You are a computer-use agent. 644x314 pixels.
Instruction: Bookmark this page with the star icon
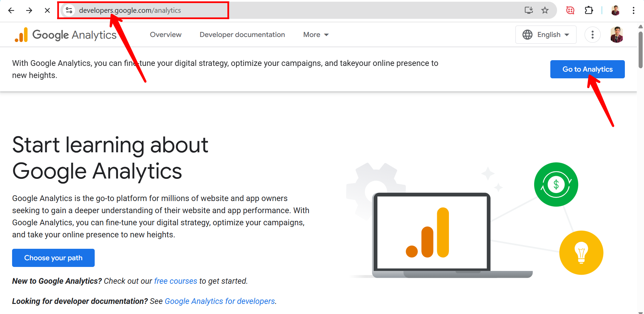[x=545, y=10]
